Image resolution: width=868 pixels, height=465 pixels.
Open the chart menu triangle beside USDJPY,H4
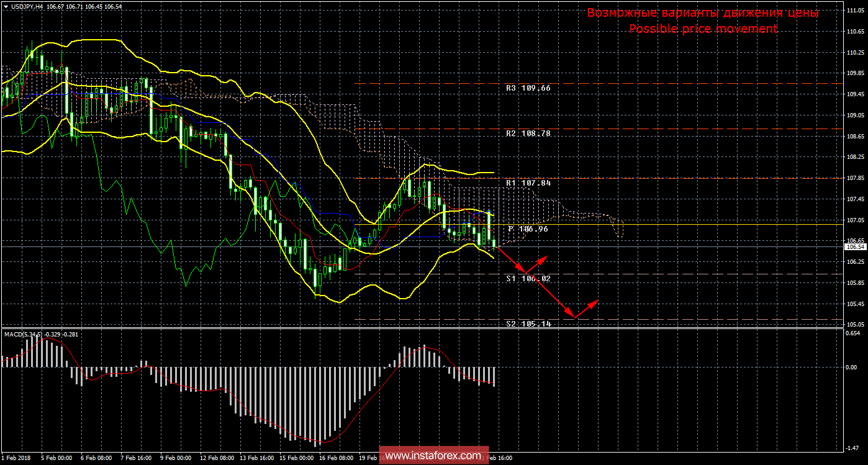(x=5, y=6)
